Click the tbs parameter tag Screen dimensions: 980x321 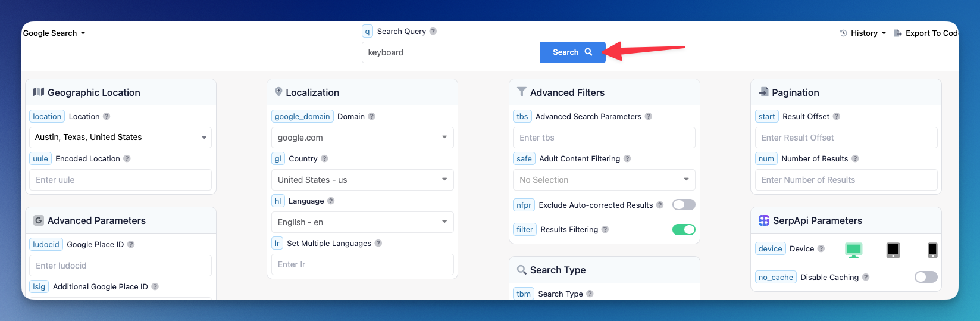(522, 116)
